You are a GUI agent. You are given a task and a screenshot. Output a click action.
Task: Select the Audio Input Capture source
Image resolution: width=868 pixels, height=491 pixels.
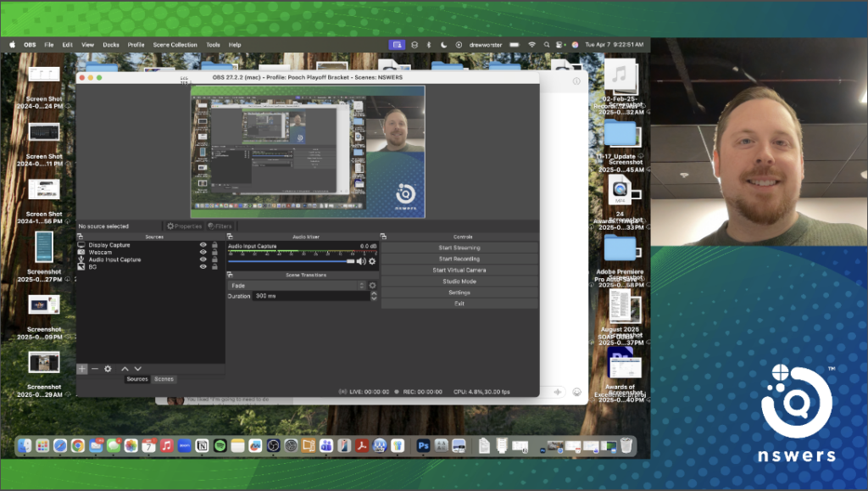click(114, 259)
